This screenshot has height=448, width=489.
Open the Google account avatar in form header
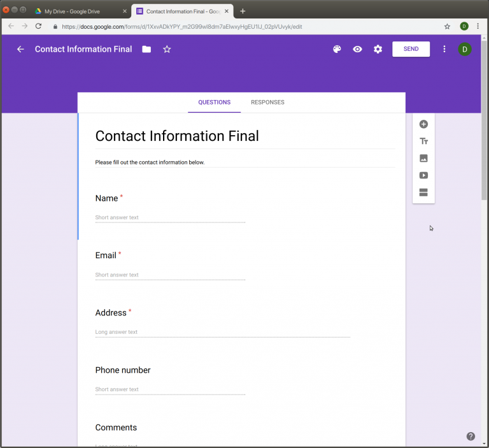click(465, 49)
